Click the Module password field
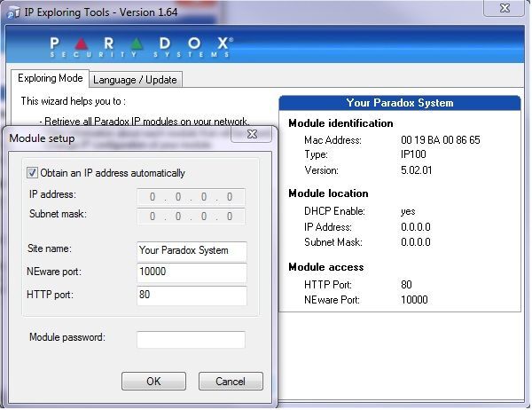Image resolution: width=532 pixels, height=410 pixels. [191, 340]
